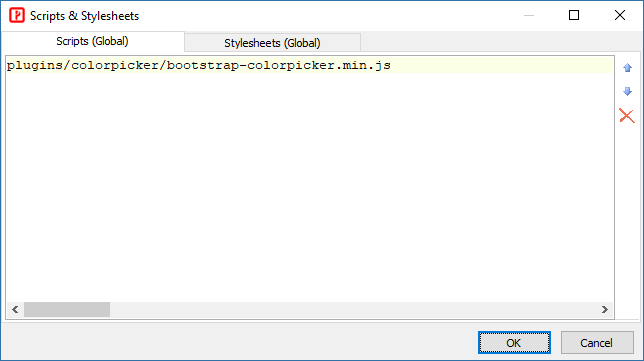
Task: Minimize the Scripts & Stylesheets dialog
Action: 529,16
